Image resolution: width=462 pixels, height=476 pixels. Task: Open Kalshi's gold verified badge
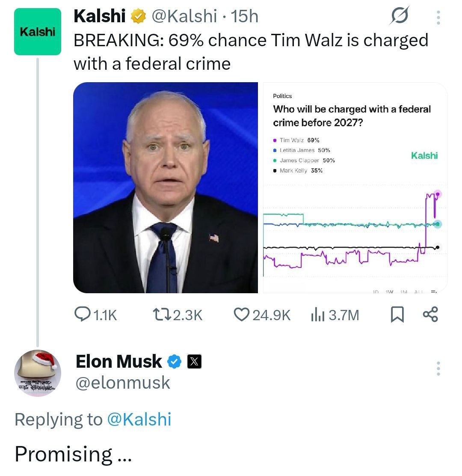(138, 16)
